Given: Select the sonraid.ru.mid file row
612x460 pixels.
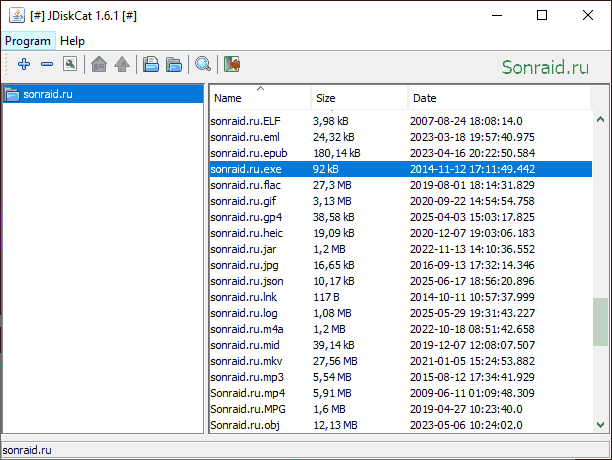Looking at the screenshot, I should point(401,345).
